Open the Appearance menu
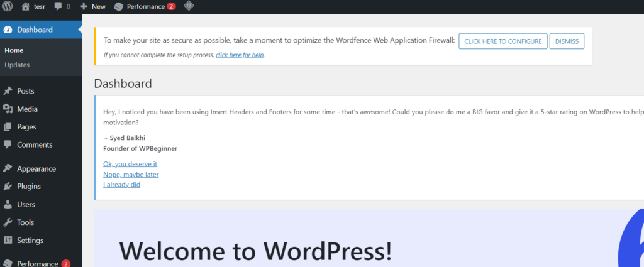This screenshot has width=644, height=267. click(x=36, y=168)
